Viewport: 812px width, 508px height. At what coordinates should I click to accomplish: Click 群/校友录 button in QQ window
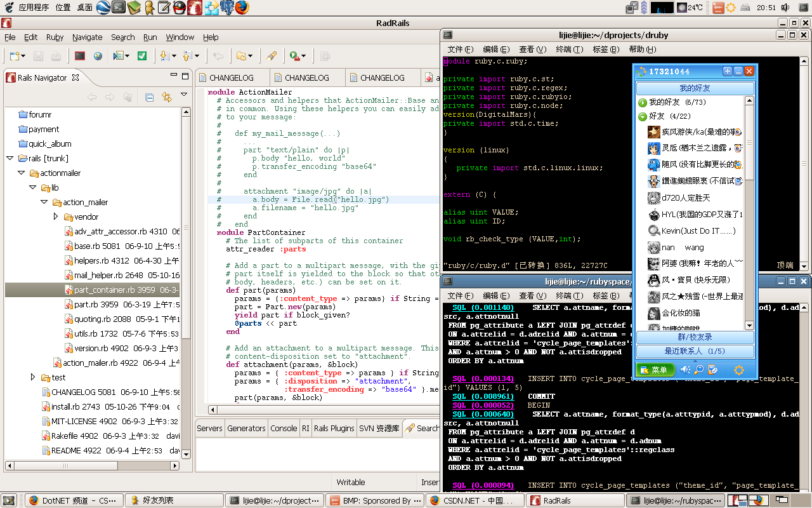click(x=695, y=337)
